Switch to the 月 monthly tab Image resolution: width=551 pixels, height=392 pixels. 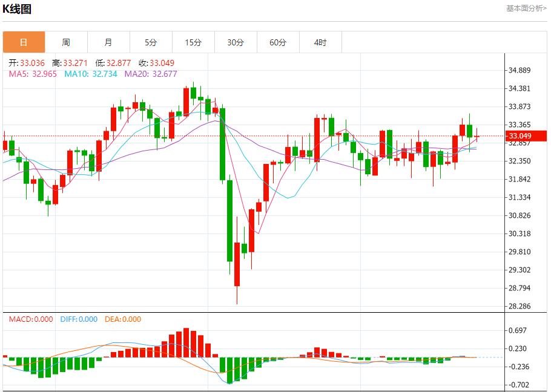coord(108,42)
